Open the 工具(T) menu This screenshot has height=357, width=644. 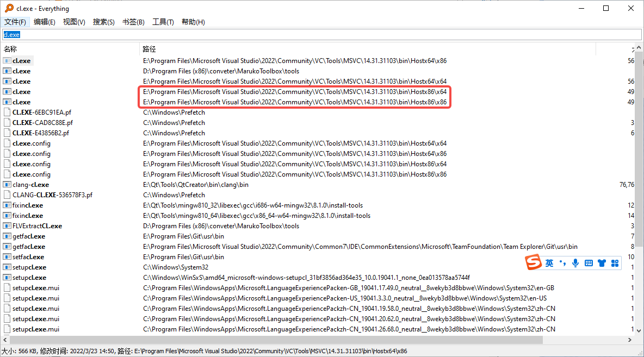[x=163, y=22]
